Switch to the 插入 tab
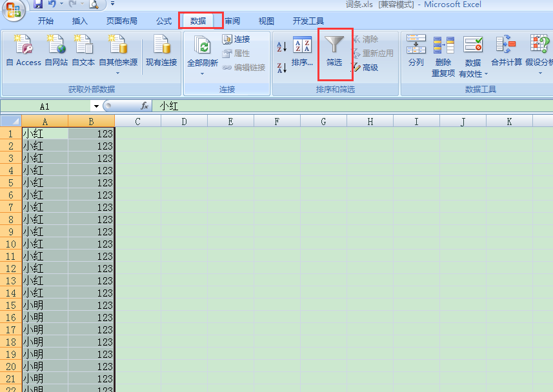 [80, 21]
